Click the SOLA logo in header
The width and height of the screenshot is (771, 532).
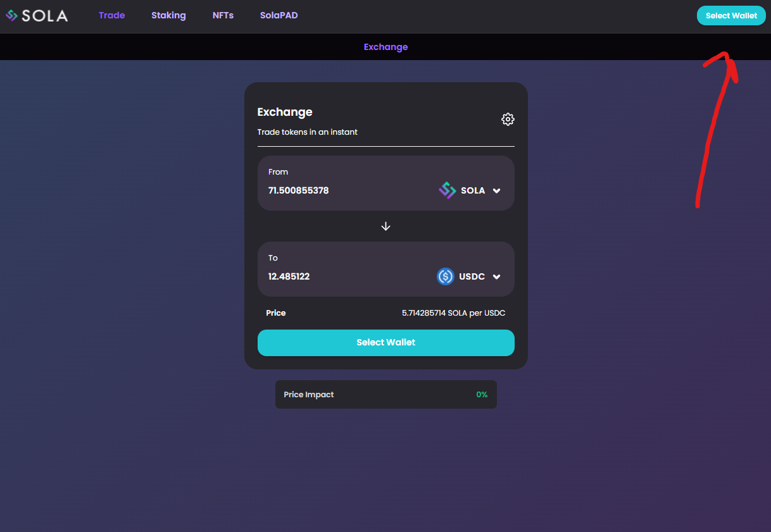click(37, 16)
